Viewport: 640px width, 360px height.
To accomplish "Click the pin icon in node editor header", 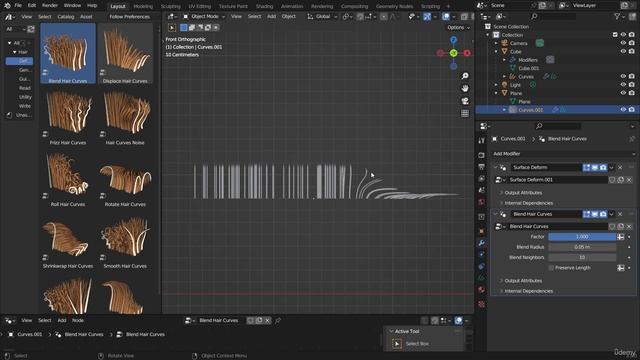I will pyautogui.click(x=278, y=320).
